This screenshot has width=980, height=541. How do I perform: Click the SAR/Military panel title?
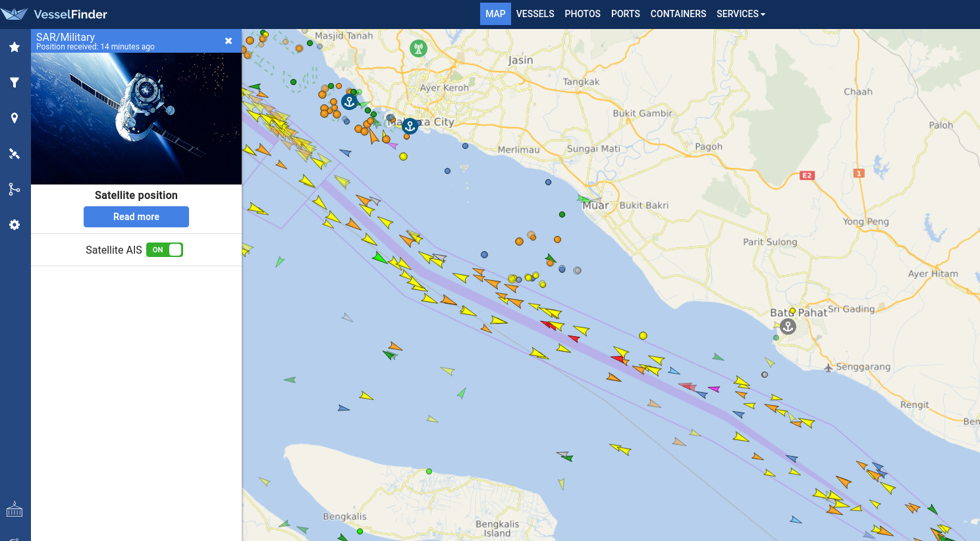[65, 37]
